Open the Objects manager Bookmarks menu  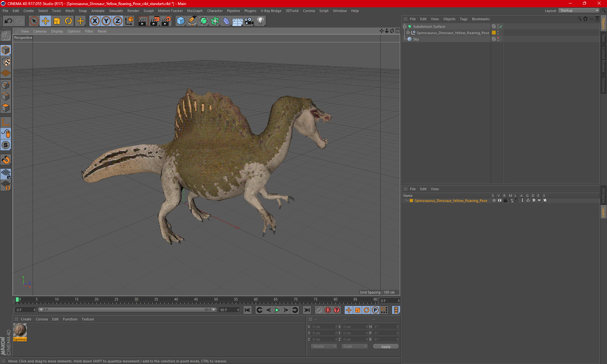click(481, 19)
